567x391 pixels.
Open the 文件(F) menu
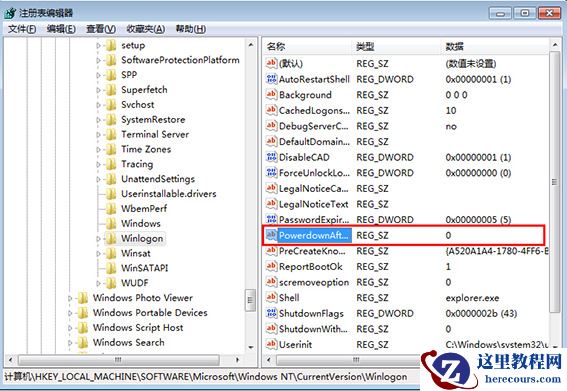(x=22, y=29)
